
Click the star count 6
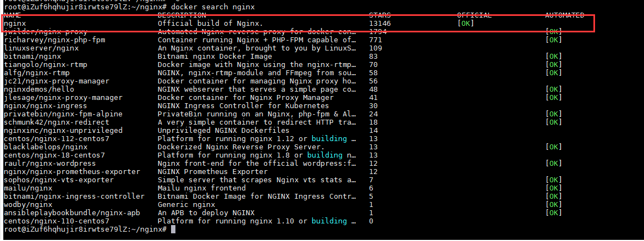[x=371, y=187]
